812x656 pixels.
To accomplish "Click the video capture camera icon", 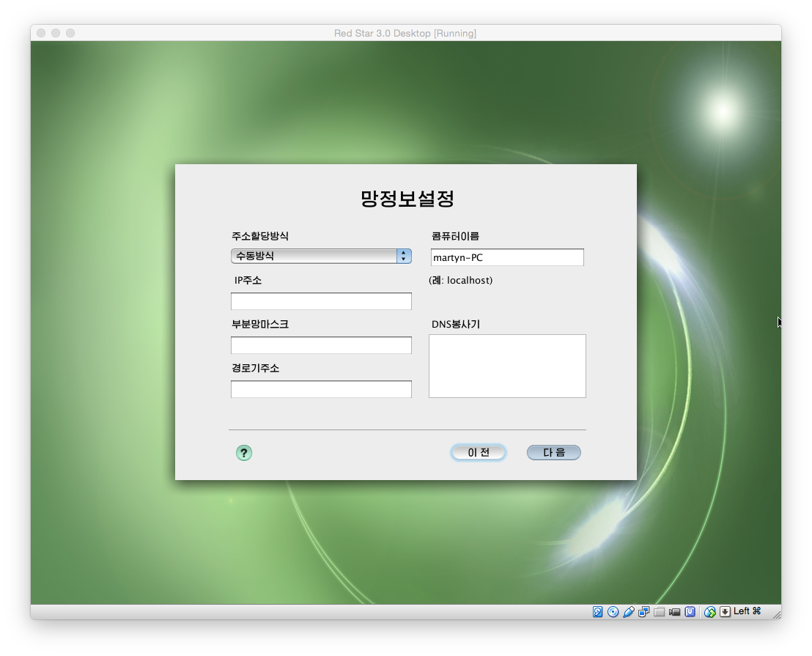I will (x=675, y=611).
